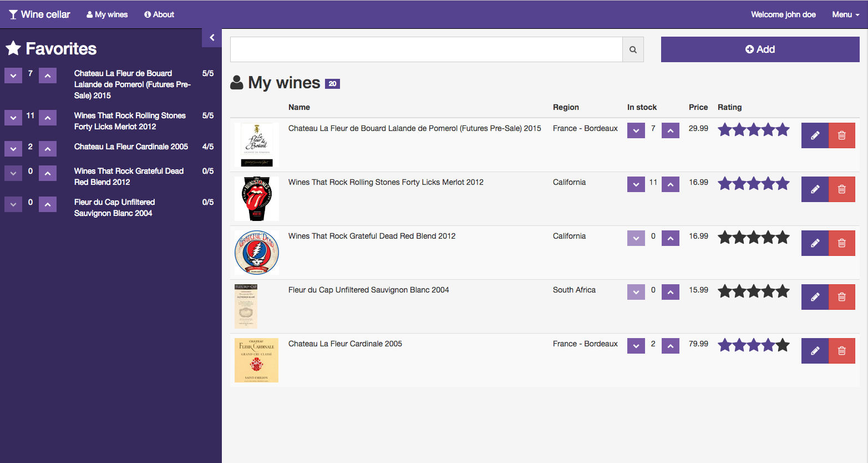Click South Africa region cell

[x=574, y=290]
